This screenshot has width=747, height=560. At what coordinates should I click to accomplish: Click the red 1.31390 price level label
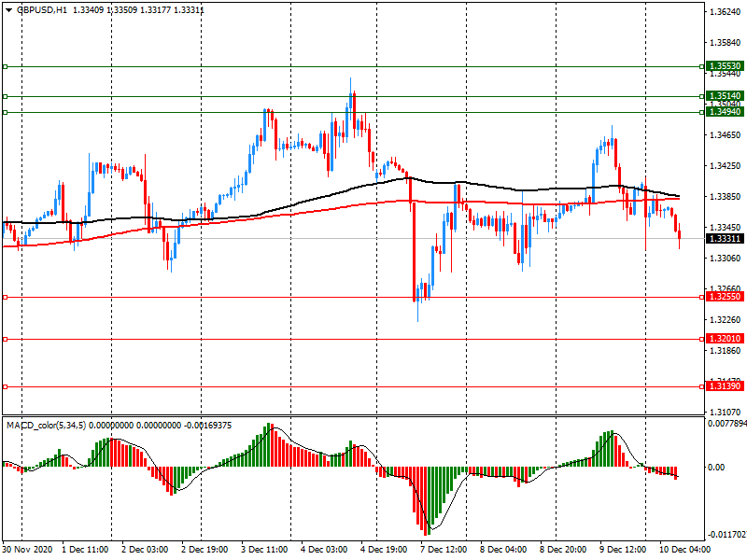click(725, 386)
